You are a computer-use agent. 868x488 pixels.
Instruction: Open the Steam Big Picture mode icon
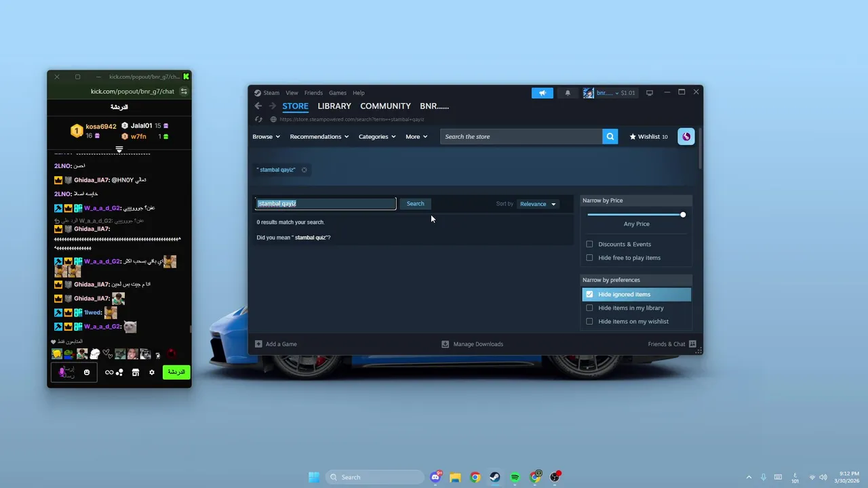coord(649,93)
